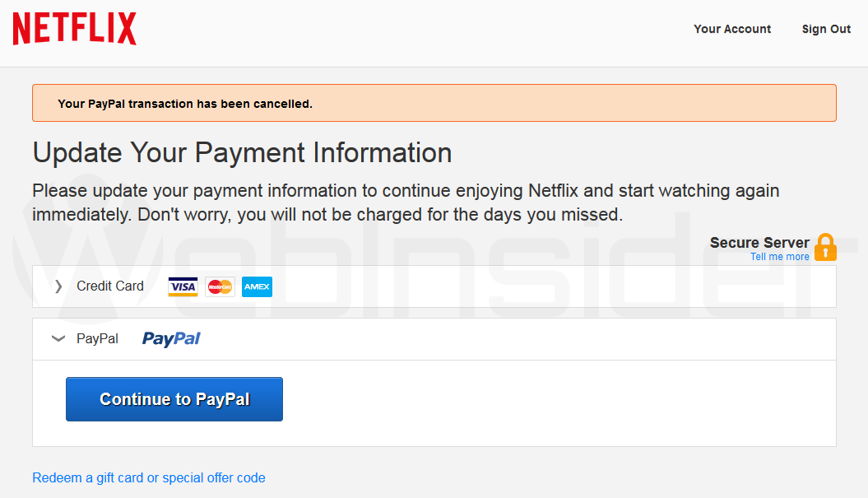
Task: Click the PayPal transaction cancelled alert banner
Action: 434,103
